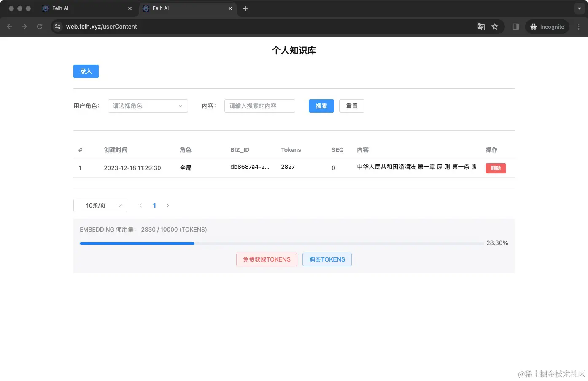The image size is (588, 381).
Task: Click the forward navigation arrow
Action: [24, 26]
